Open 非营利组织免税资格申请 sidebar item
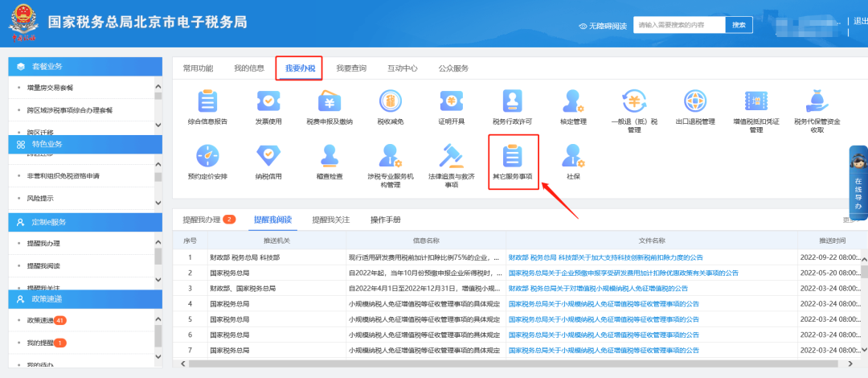The width and height of the screenshot is (868, 378). 63,175
